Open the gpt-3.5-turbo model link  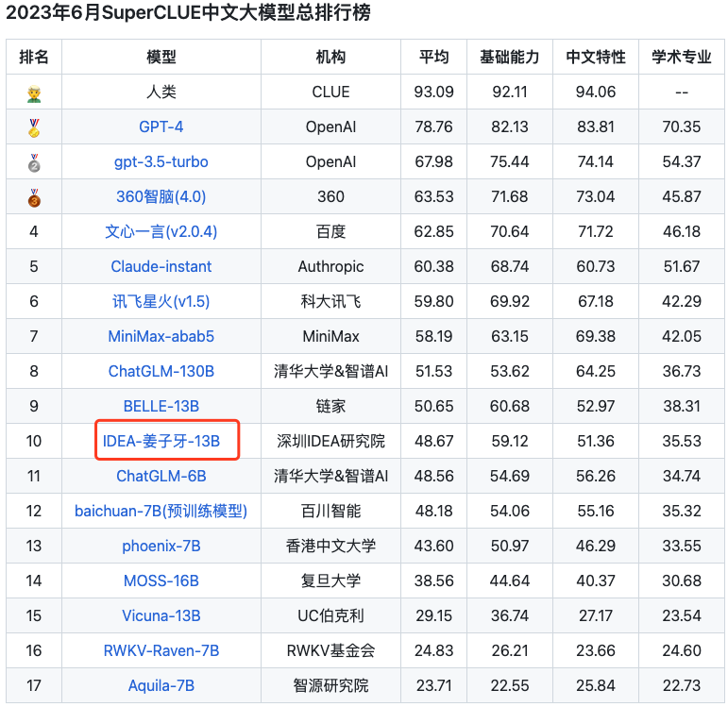[161, 162]
